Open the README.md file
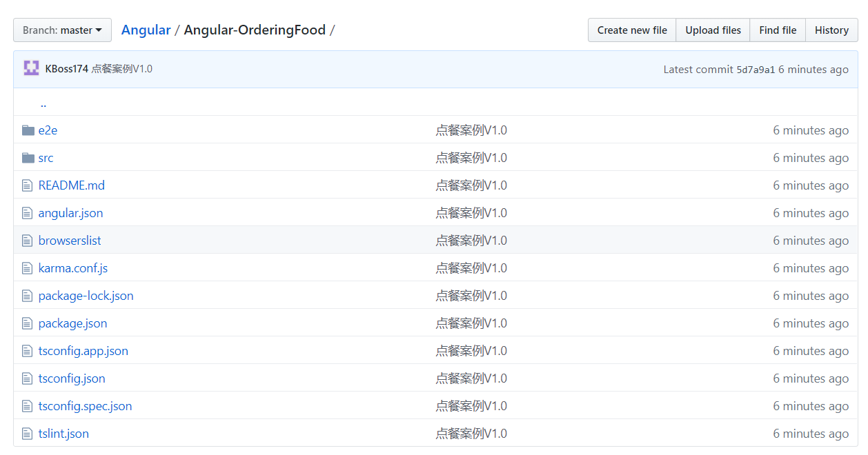 pyautogui.click(x=72, y=185)
